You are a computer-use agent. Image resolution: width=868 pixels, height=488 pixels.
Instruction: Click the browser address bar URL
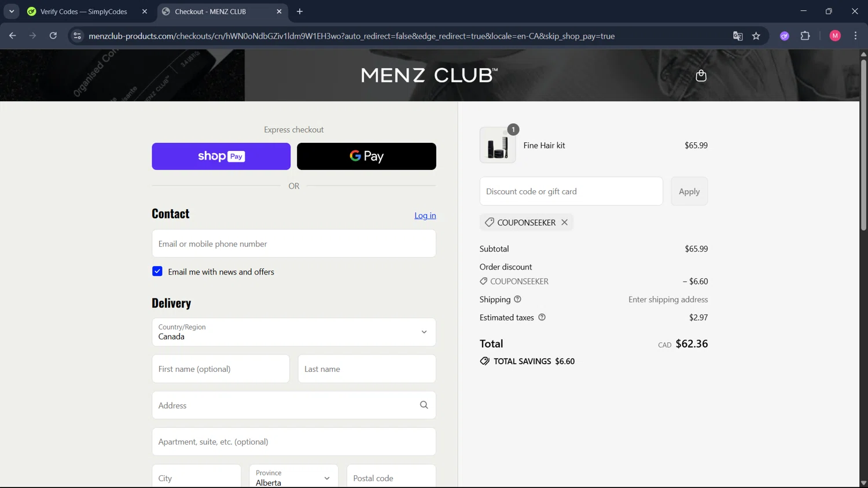coord(351,36)
